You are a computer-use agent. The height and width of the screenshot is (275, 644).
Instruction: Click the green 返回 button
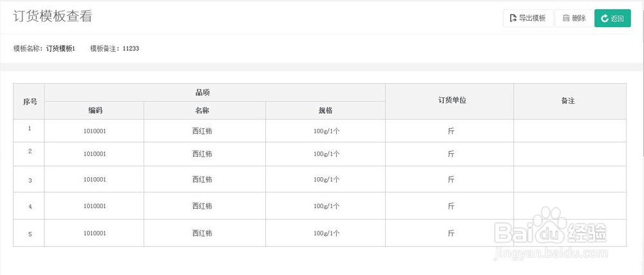point(612,18)
